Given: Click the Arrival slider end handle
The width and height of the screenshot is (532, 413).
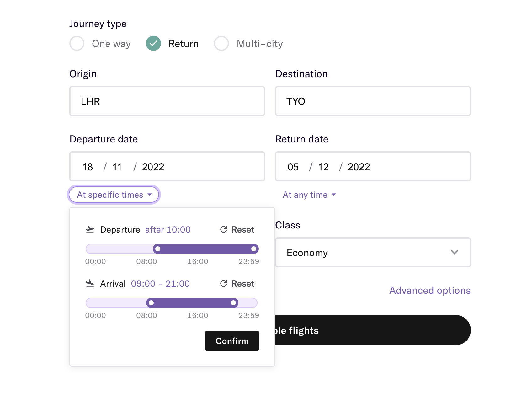Looking at the screenshot, I should 233,303.
